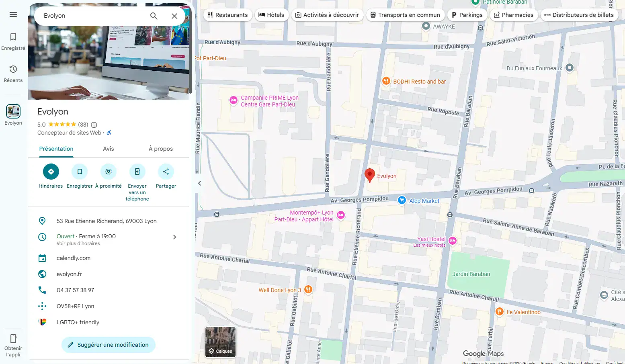This screenshot has height=364, width=625.
Task: Clear the Evolyon search box
Action: [174, 16]
